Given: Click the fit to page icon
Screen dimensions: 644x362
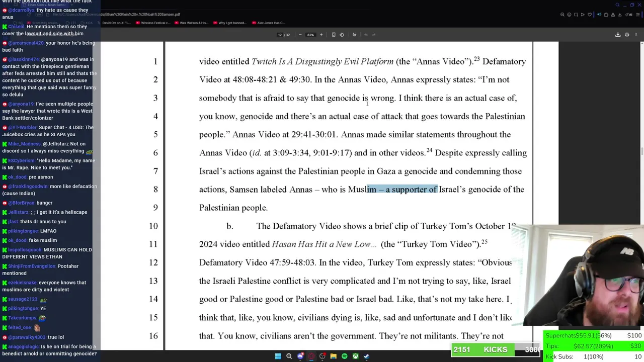Looking at the screenshot, I should tap(334, 35).
